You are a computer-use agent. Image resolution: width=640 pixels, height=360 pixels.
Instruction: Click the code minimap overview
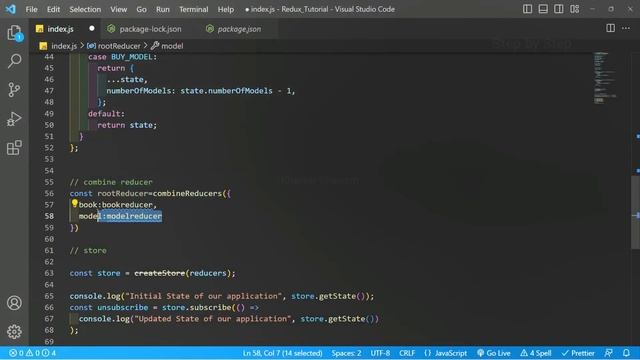point(604,78)
